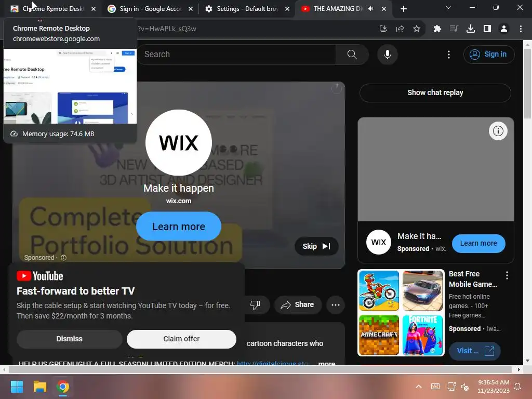
Task: Close the Chrome Remote Desktop tab
Action: click(x=94, y=9)
